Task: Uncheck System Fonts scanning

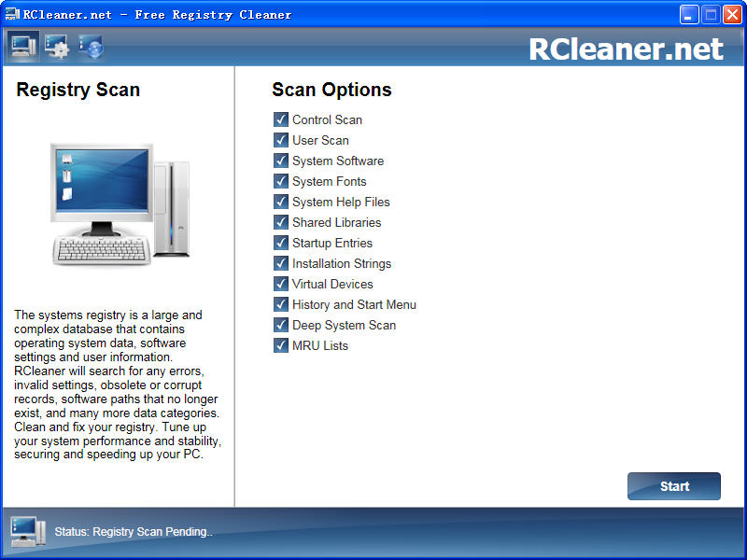Action: click(280, 181)
